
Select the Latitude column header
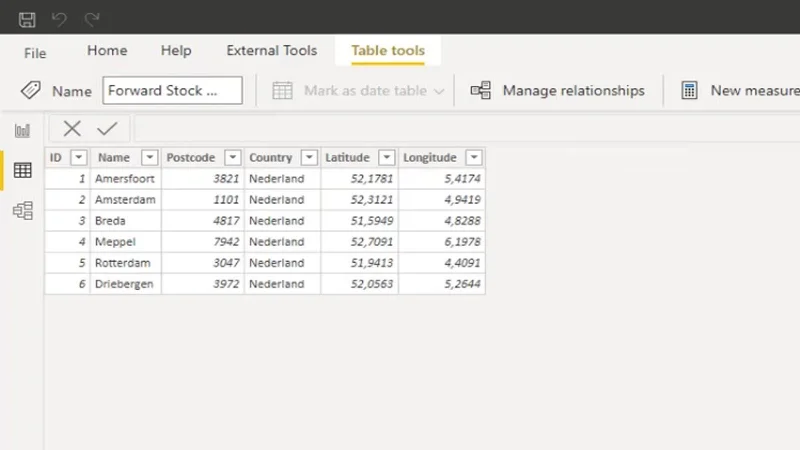point(347,158)
